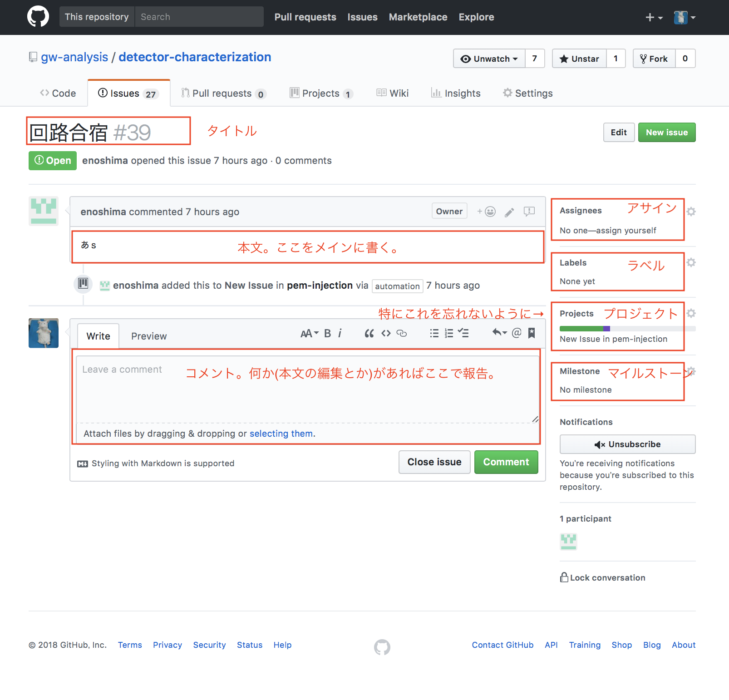Screen dimensions: 729x700
Task: Click the pencil icon to edit comment
Action: click(x=509, y=212)
